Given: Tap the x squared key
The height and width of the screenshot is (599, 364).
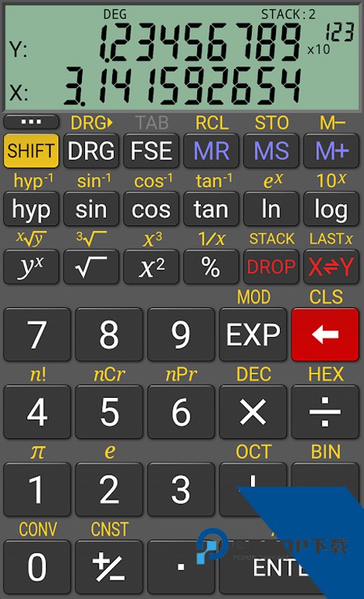Looking at the screenshot, I should coord(151,266).
